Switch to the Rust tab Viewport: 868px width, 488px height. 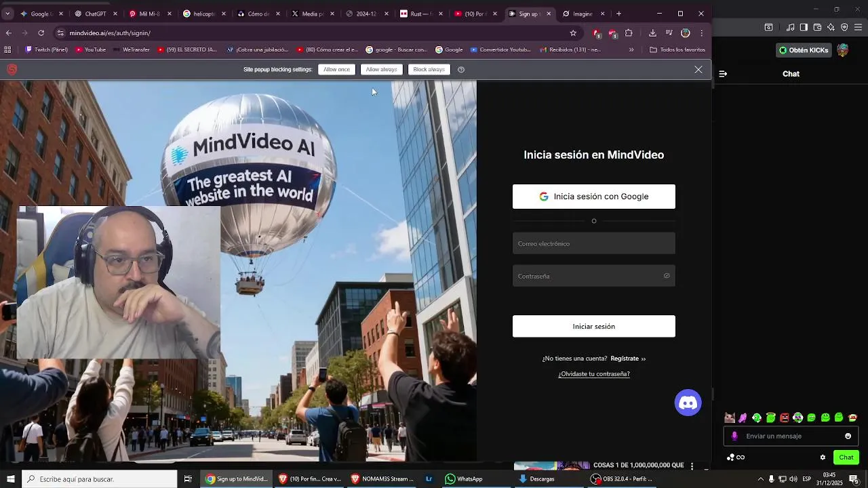tap(420, 14)
